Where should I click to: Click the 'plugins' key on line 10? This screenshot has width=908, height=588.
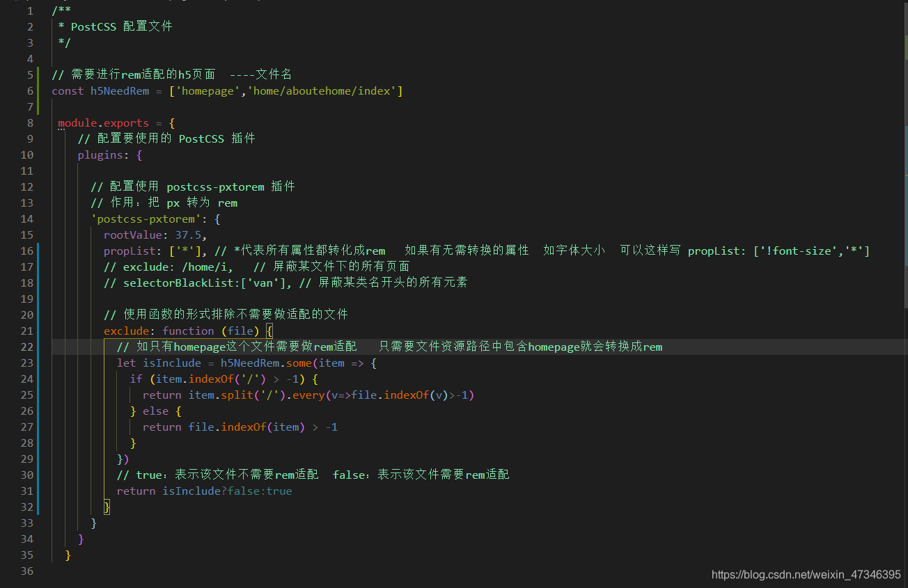(x=100, y=155)
